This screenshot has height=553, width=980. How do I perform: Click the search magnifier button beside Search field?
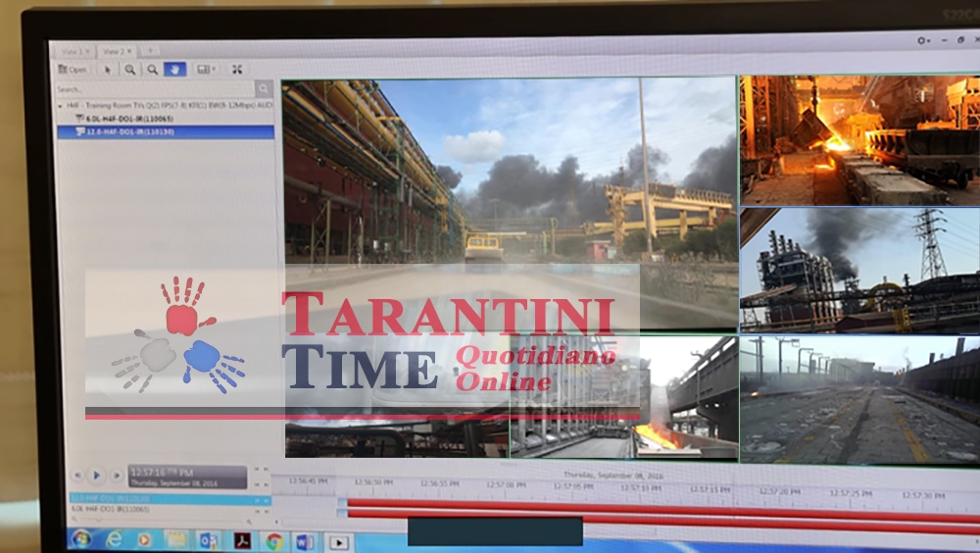click(x=263, y=89)
